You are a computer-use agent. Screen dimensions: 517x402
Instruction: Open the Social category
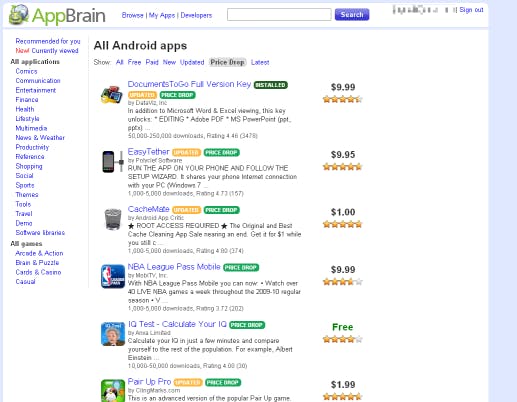pos(24,176)
